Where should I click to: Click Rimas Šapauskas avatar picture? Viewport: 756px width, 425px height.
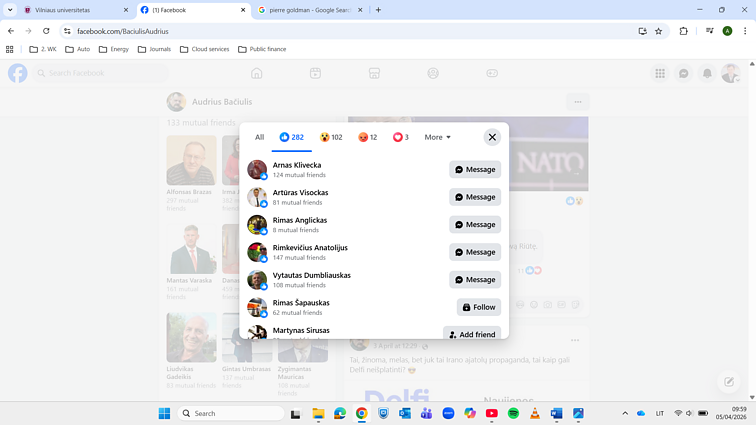(257, 307)
